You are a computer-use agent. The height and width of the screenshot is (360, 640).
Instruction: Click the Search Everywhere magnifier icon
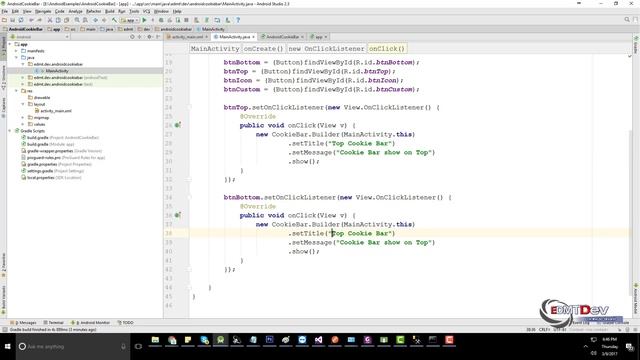627,20
